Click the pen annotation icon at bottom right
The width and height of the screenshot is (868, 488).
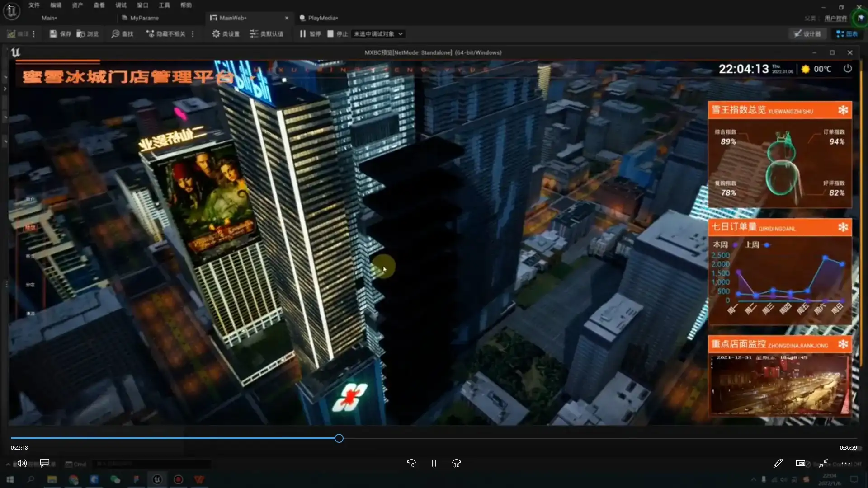point(778,463)
